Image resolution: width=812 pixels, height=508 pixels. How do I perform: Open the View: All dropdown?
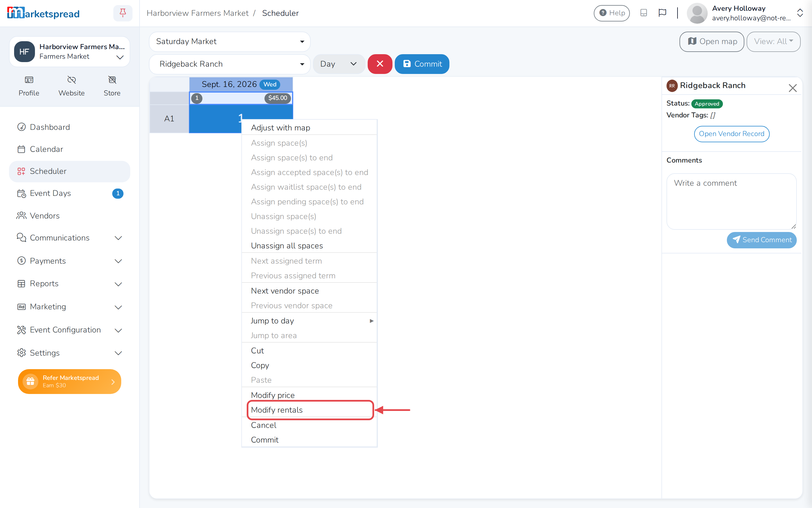tap(773, 42)
